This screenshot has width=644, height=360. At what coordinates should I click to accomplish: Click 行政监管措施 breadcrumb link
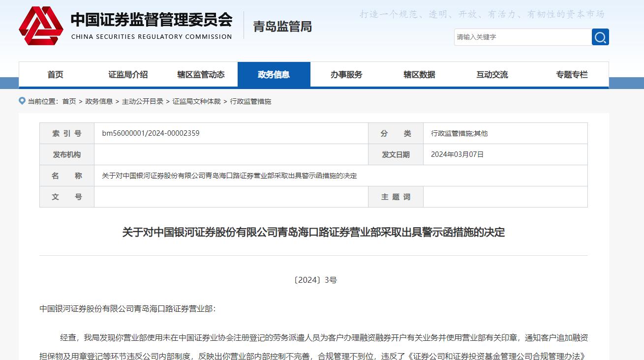click(250, 101)
